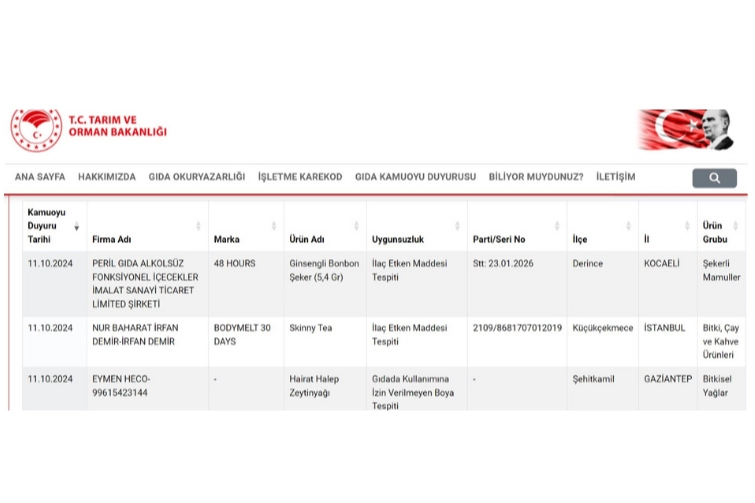
Task: Select the GAZİANTEP province cell
Action: coord(668,388)
